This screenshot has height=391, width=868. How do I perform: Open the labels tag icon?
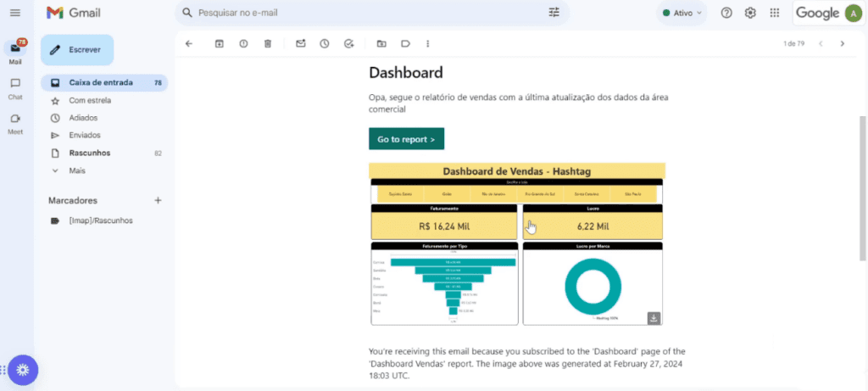coord(405,44)
